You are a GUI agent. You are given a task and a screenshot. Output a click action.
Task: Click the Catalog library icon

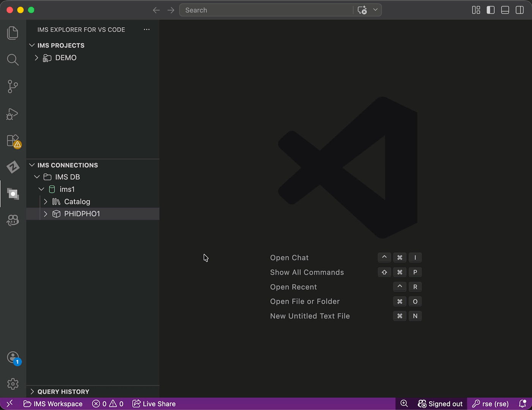(x=56, y=202)
